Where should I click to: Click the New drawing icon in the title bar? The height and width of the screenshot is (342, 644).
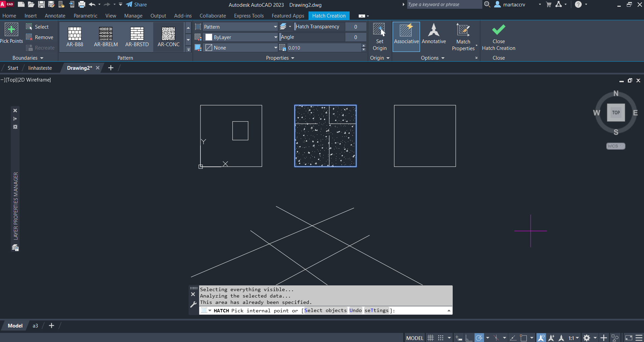(21, 4)
